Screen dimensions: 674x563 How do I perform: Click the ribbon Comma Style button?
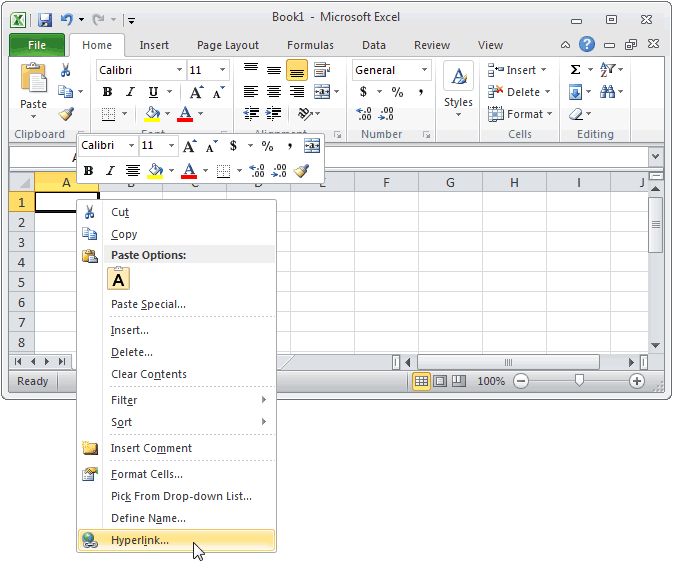coord(421,92)
